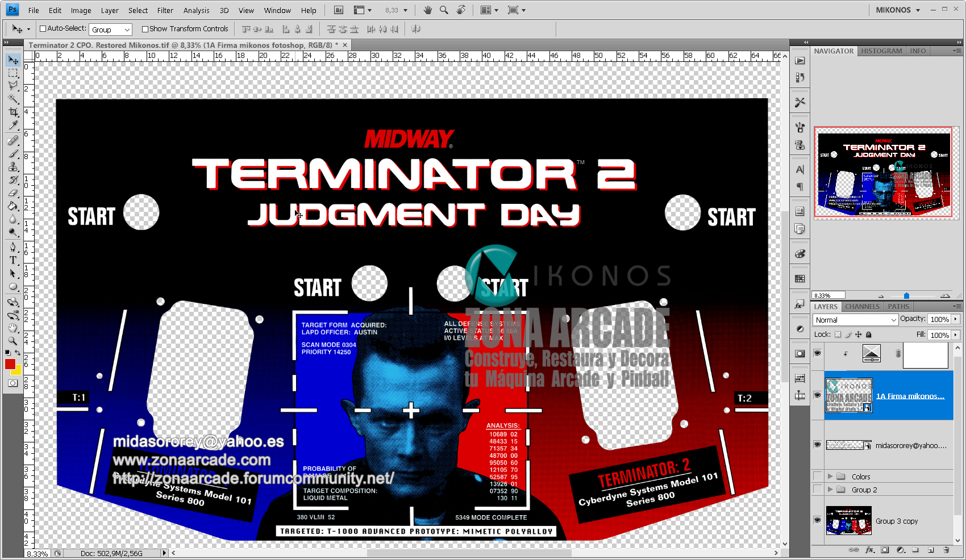Select the Crop tool
Viewport: 966px width, 560px height.
coord(13,112)
